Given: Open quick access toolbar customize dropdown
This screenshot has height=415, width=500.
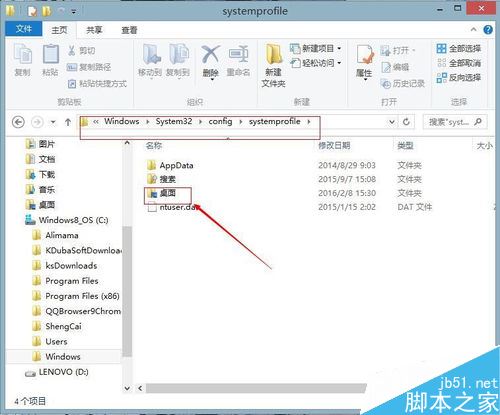Looking at the screenshot, I should coord(73,12).
